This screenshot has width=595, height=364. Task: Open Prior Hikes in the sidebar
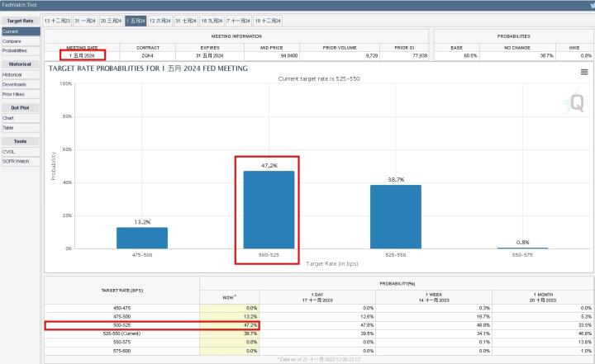click(21, 94)
